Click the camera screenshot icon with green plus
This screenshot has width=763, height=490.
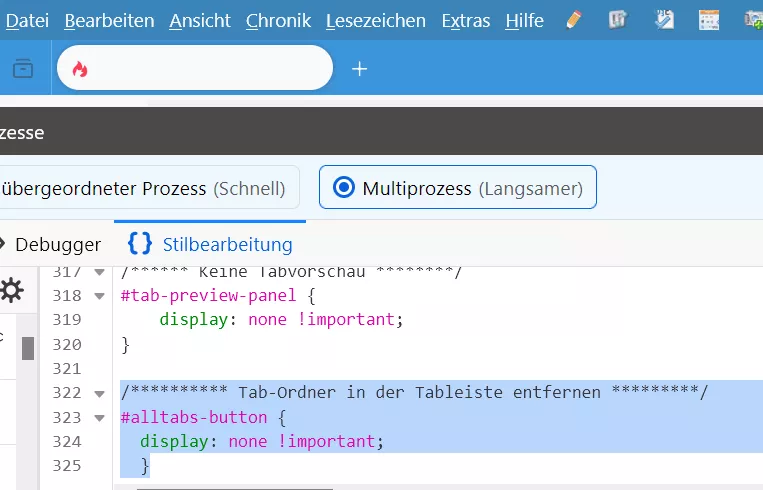pos(754,20)
